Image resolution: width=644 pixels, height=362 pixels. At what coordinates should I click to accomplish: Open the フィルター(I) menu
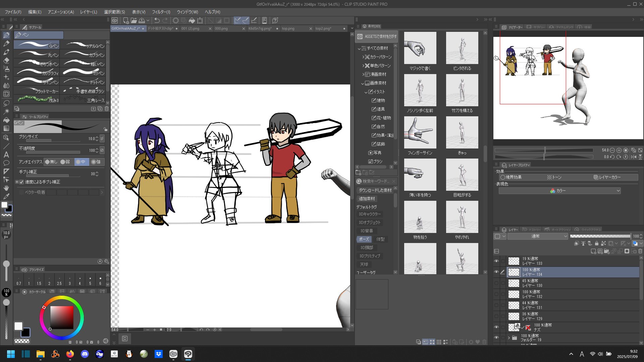(161, 12)
